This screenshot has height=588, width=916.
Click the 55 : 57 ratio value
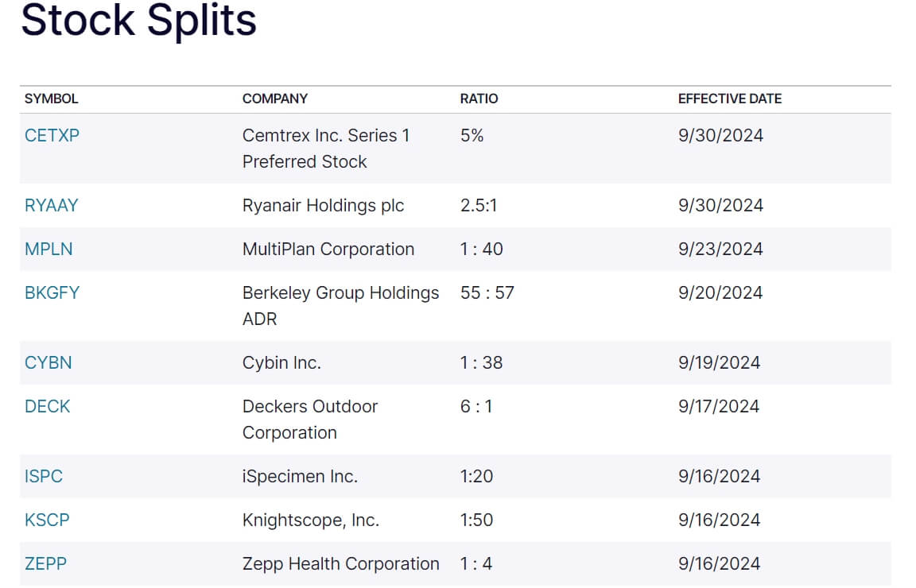tap(487, 293)
